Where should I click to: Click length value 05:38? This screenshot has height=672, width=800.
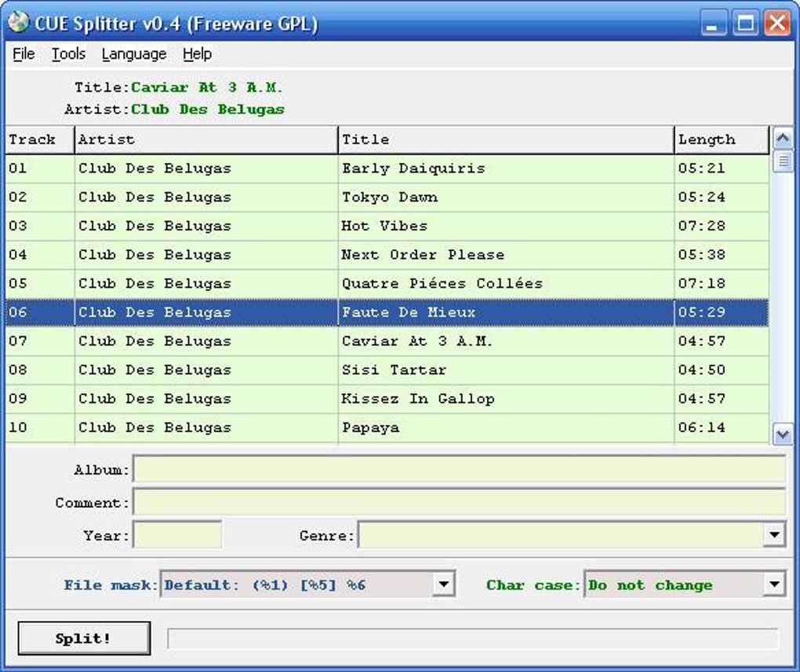(x=701, y=255)
